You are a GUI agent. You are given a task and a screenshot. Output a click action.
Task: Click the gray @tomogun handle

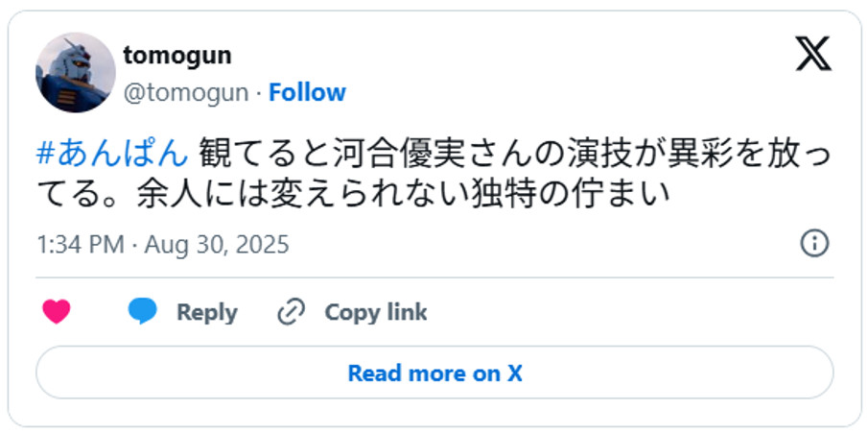coord(186,93)
